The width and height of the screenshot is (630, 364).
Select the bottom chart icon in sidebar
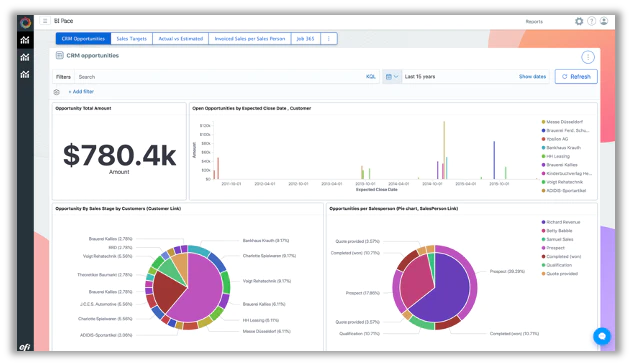(x=25, y=74)
